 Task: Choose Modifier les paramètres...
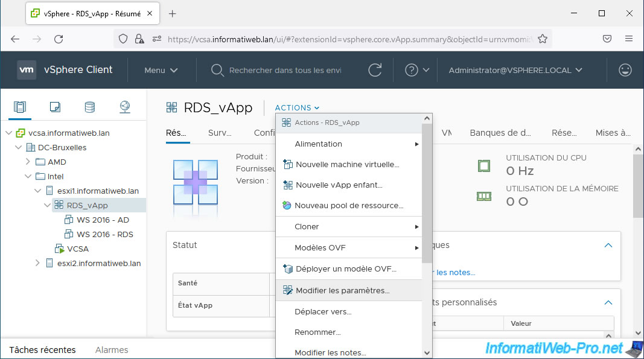point(349,290)
